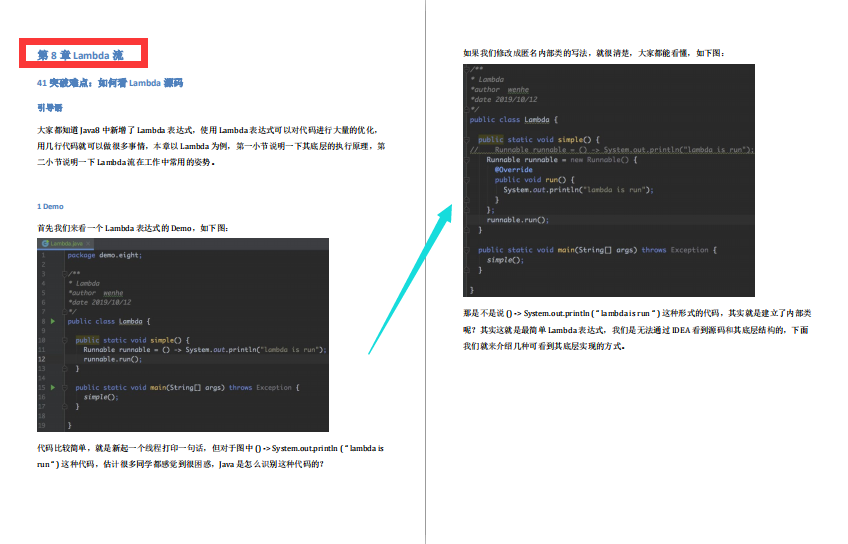Click 'runnable.run();' on highlighted line 12
The height and width of the screenshot is (544, 848).
click(112, 359)
